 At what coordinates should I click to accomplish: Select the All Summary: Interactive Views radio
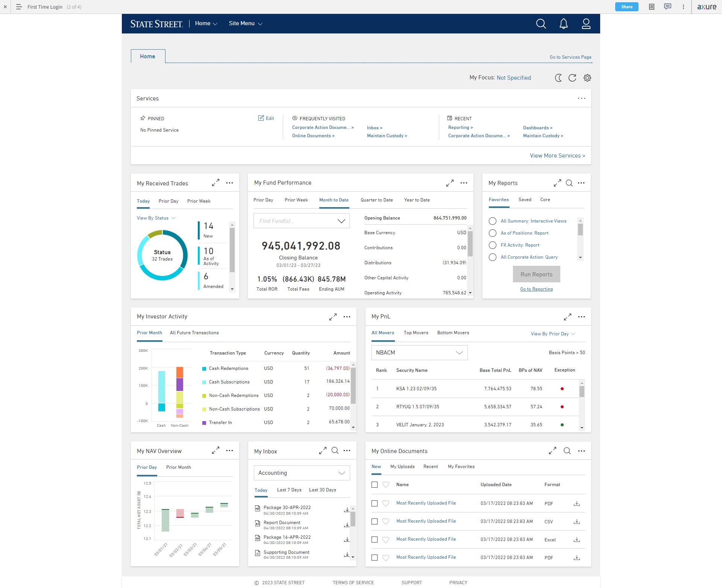click(493, 221)
